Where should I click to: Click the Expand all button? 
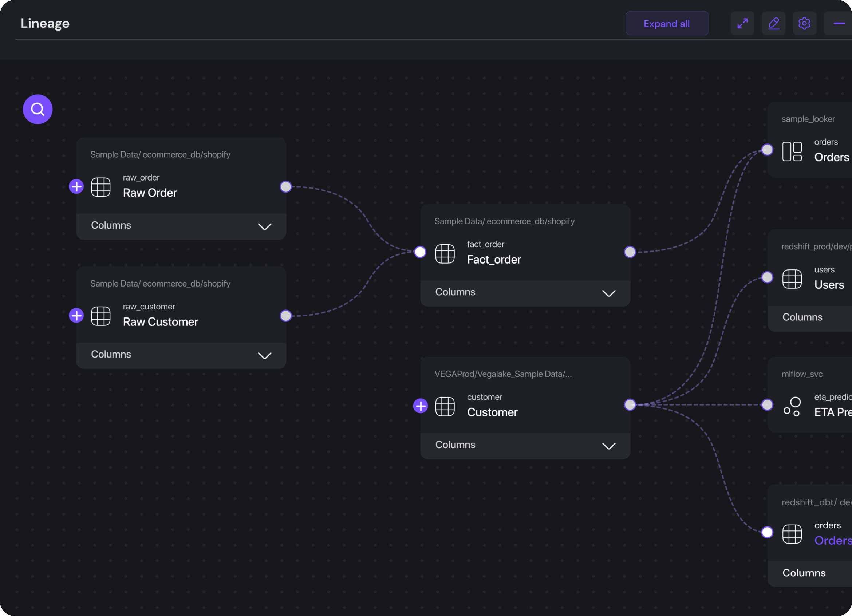(666, 23)
